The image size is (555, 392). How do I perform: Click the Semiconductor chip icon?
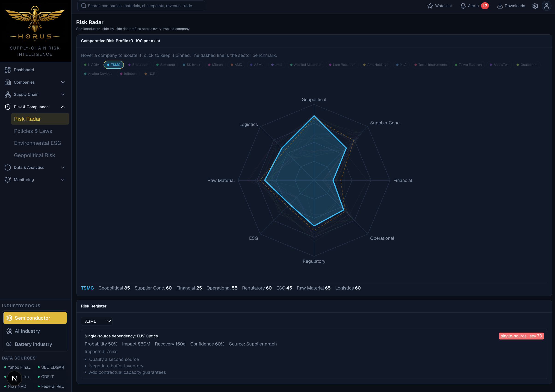[x=9, y=318]
